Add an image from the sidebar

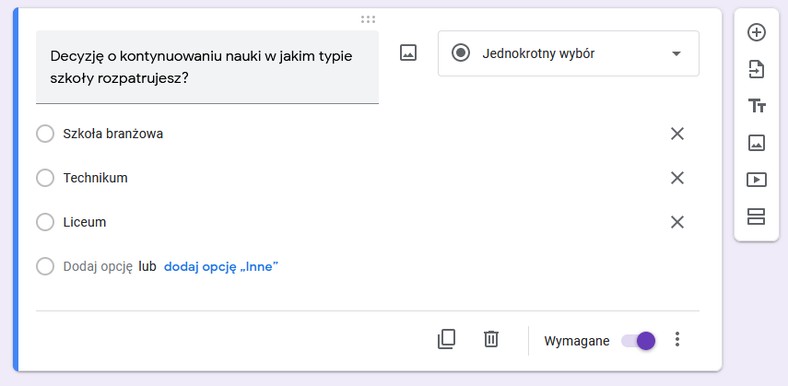tap(756, 143)
